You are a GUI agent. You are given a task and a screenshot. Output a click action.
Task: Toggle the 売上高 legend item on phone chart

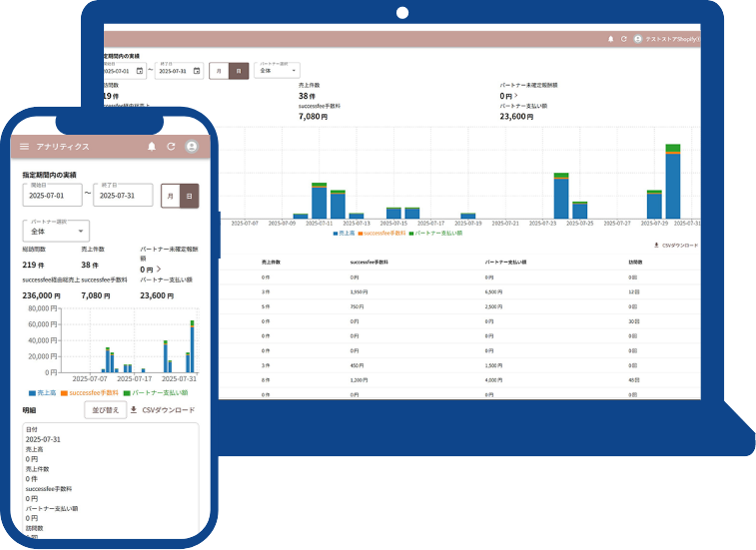click(41, 392)
